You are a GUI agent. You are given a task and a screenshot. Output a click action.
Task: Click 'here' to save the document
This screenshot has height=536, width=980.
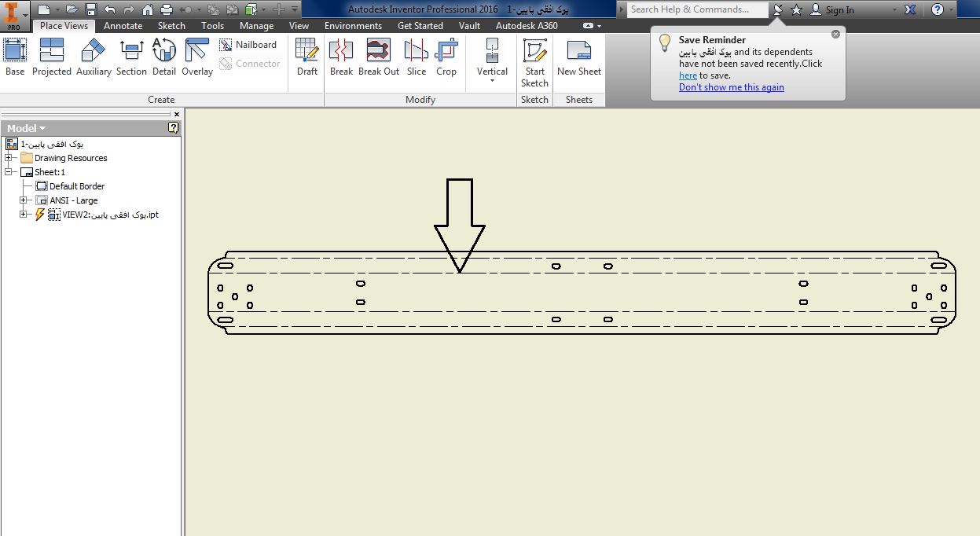pos(688,75)
